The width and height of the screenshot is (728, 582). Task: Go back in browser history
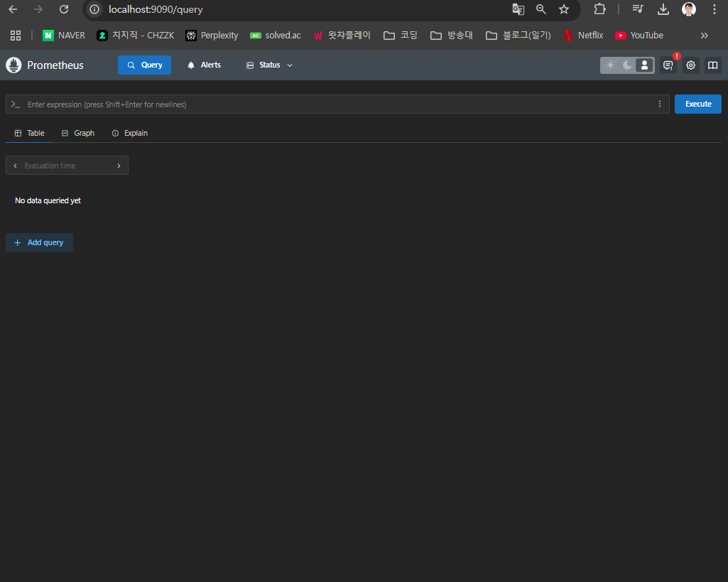point(13,9)
